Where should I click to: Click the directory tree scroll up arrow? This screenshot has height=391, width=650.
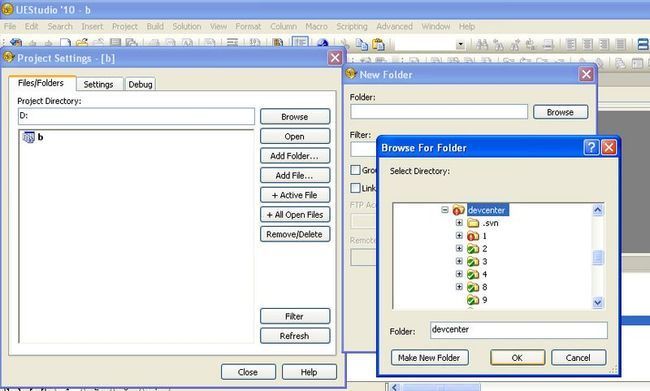(597, 210)
